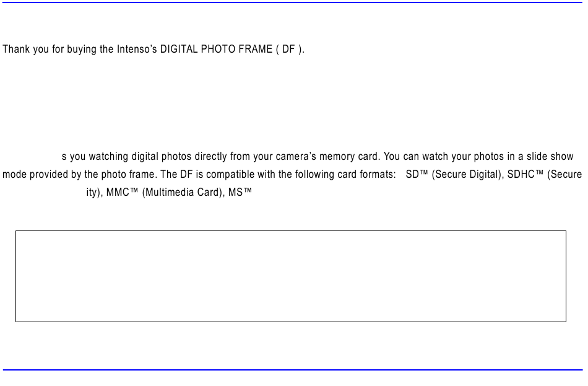The image size is (588, 386).
Task: Click the fragment "ity)," before MMC
Action: pyautogui.click(x=95, y=192)
